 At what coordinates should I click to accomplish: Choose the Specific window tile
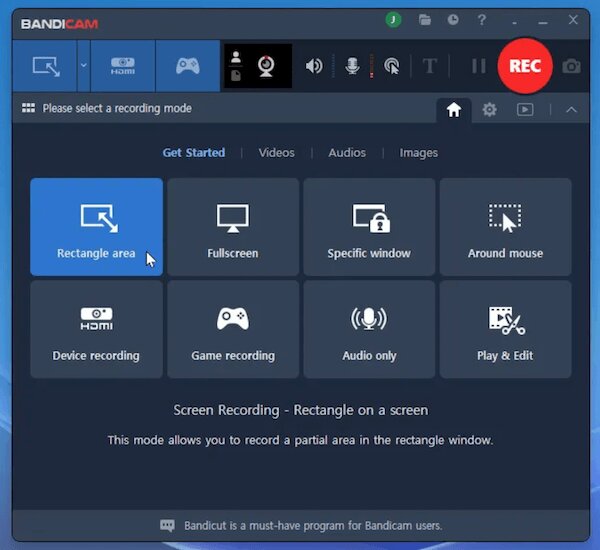coord(369,227)
